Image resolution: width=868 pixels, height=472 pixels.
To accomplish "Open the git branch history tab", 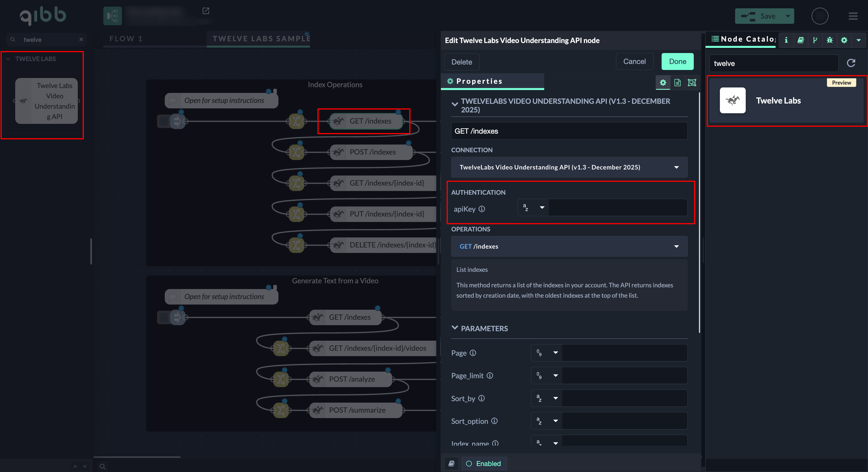I will click(815, 40).
